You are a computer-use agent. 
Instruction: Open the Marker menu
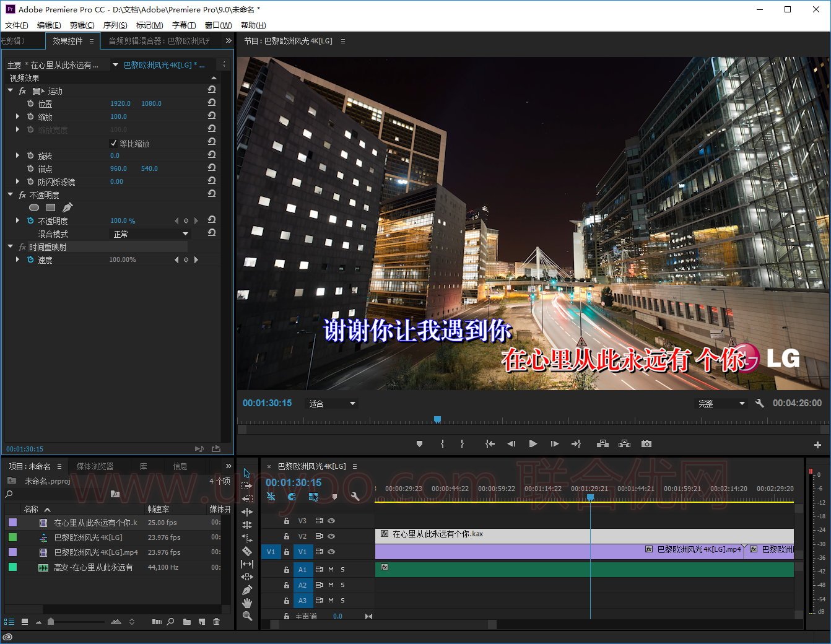(x=149, y=25)
